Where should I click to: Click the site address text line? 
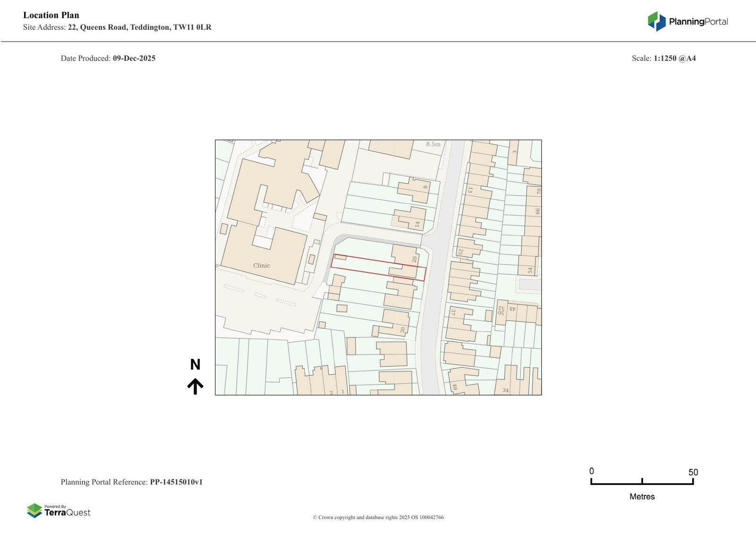(117, 27)
